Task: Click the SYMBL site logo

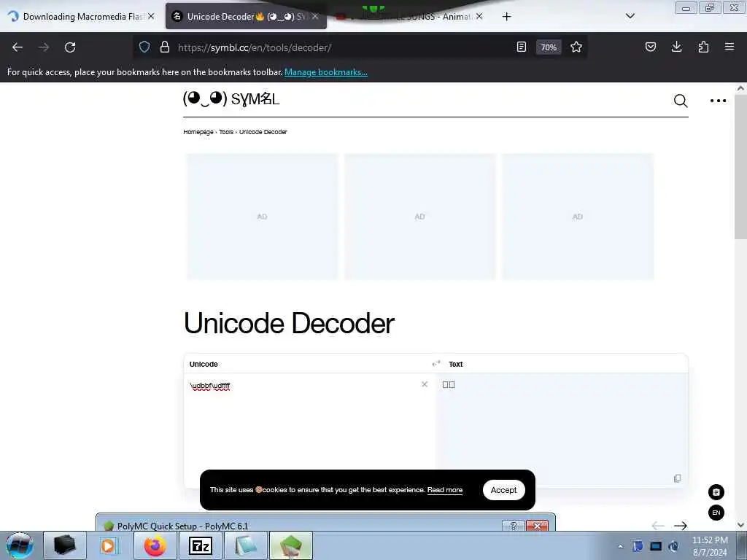Action: click(x=231, y=98)
